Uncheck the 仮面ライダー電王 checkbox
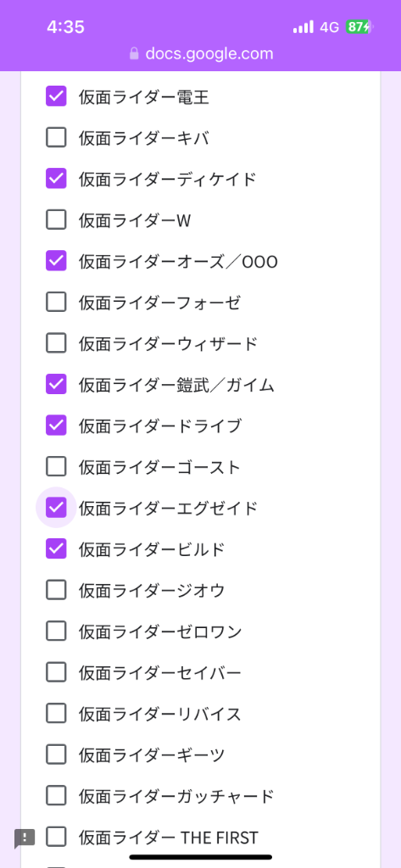Screen dimensions: 401x868 tap(56, 97)
